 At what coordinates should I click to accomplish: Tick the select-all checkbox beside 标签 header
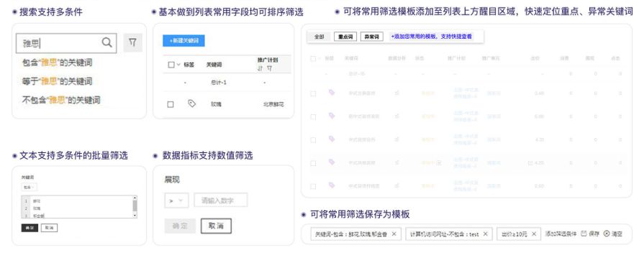(x=171, y=65)
